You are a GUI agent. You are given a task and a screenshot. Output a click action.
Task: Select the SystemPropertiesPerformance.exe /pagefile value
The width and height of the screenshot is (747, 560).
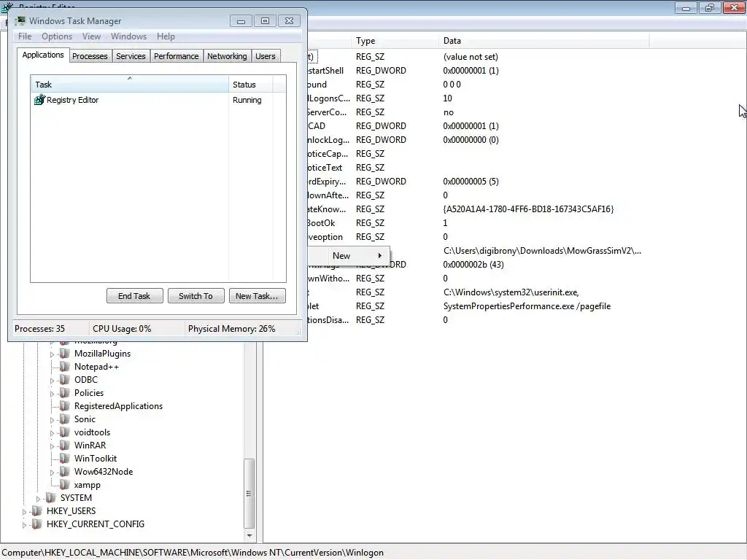pos(527,306)
